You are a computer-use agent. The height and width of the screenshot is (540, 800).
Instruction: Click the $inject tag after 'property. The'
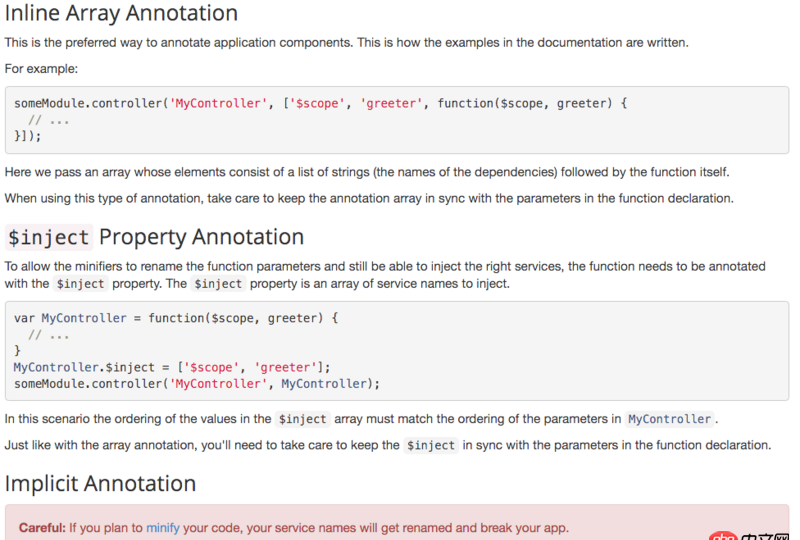[218, 284]
